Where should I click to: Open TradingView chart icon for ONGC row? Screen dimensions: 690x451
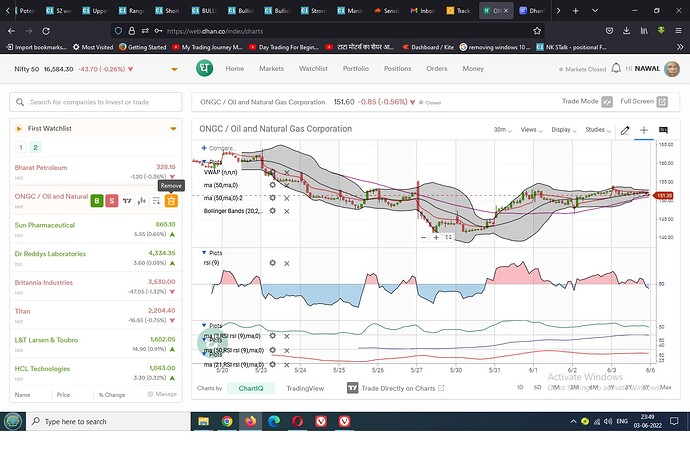tap(127, 201)
